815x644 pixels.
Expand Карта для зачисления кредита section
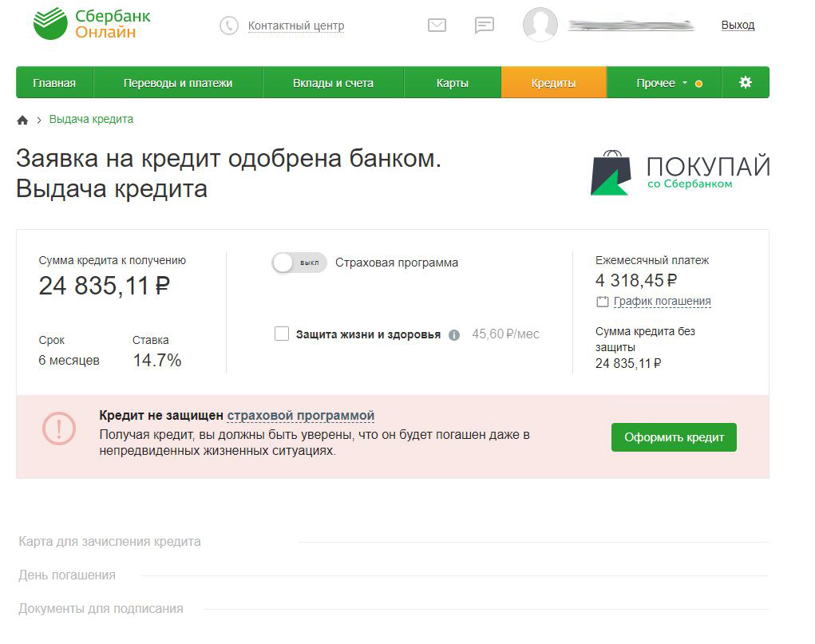tap(393, 542)
